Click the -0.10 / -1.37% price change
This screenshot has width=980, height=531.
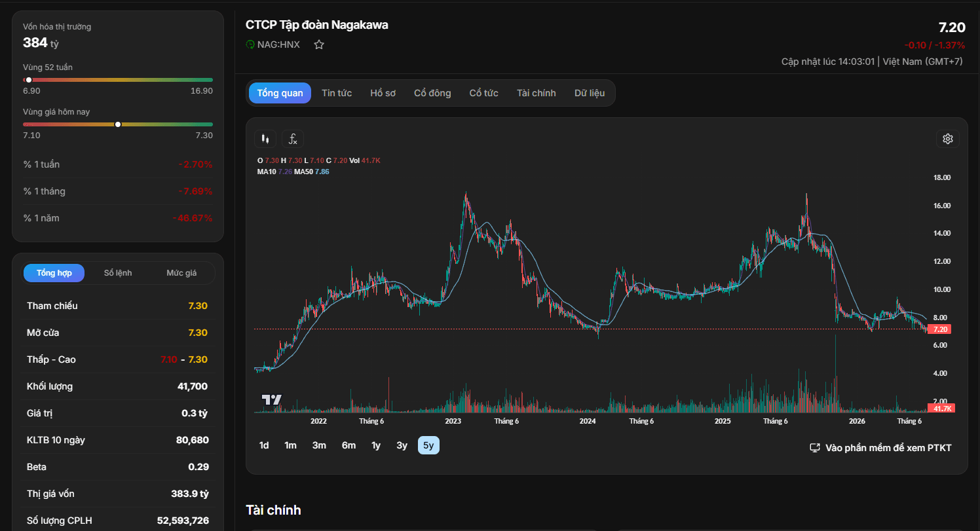tap(935, 45)
